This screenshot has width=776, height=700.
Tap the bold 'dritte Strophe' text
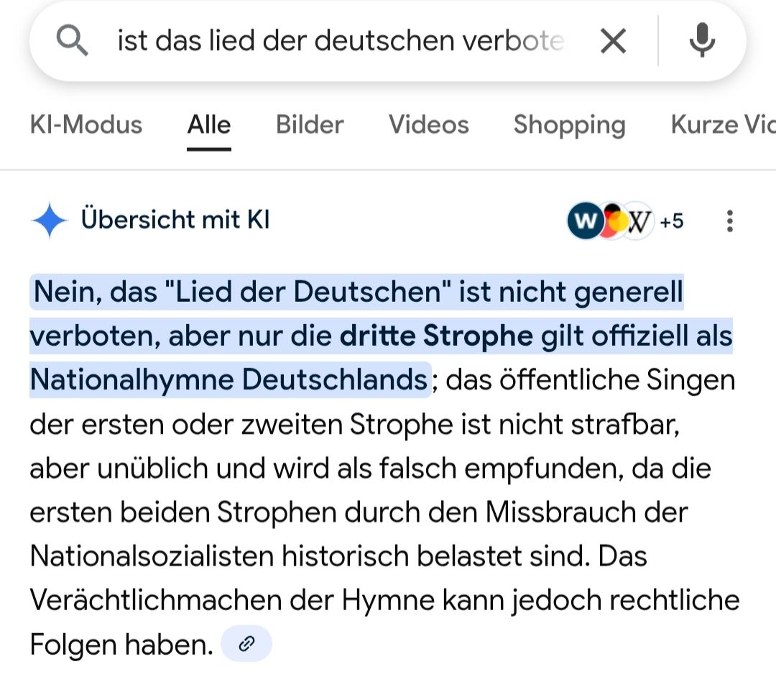pyautogui.click(x=437, y=336)
